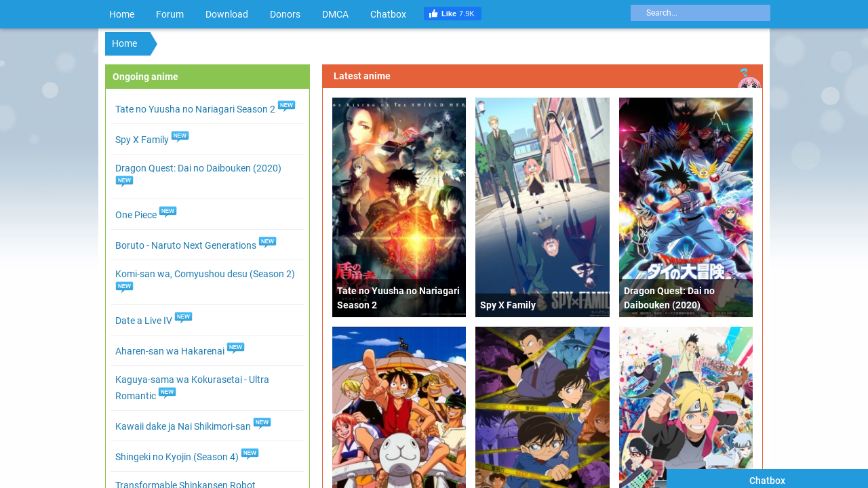Click NEW badge beside Date a Live IV
This screenshot has width=868, height=488.
(x=183, y=318)
